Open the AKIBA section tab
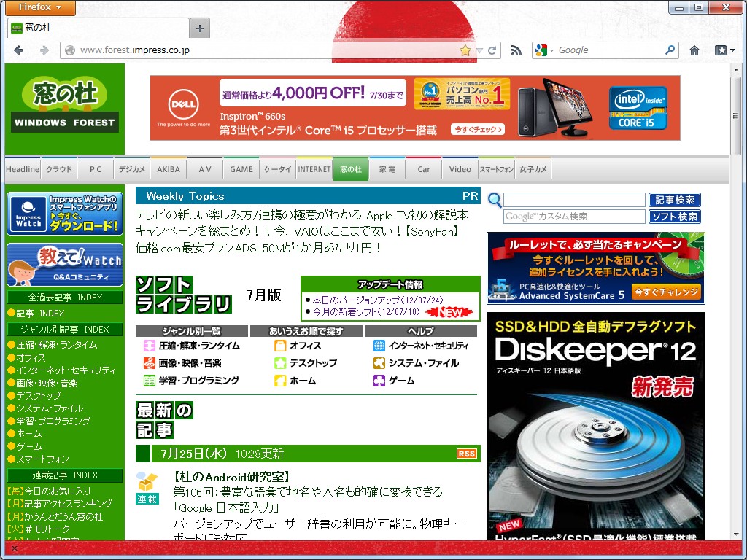This screenshot has width=747, height=560. [168, 168]
